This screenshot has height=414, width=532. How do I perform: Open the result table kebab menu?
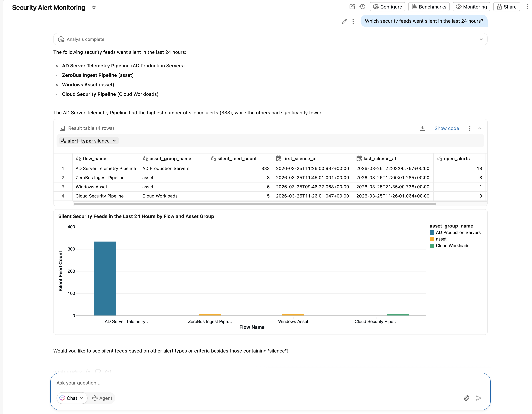coord(469,128)
